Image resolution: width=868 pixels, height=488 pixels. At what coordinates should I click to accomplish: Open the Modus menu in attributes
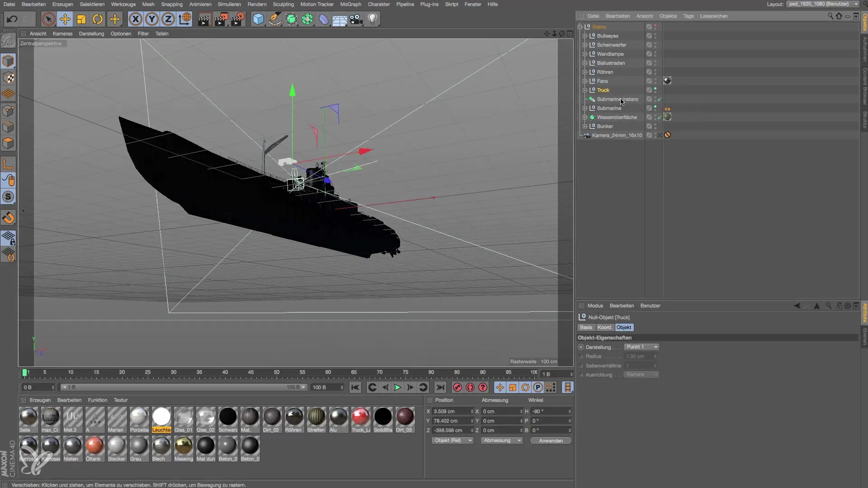pos(595,305)
